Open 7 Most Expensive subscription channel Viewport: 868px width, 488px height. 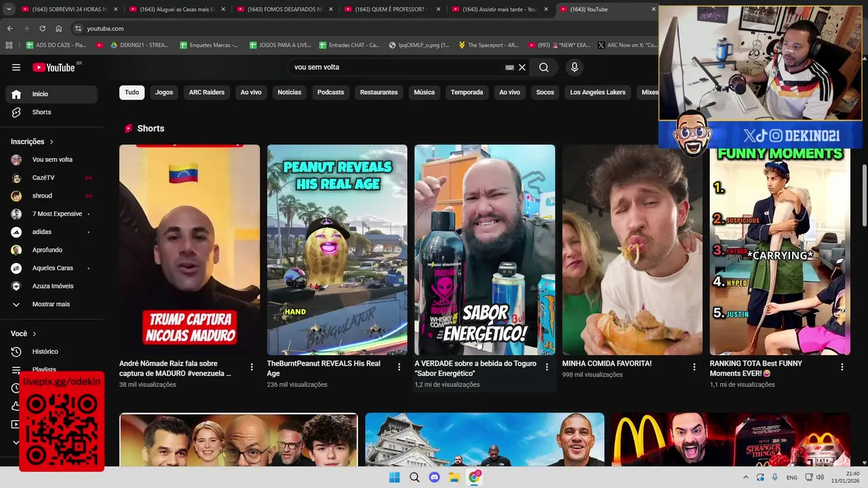[52, 214]
